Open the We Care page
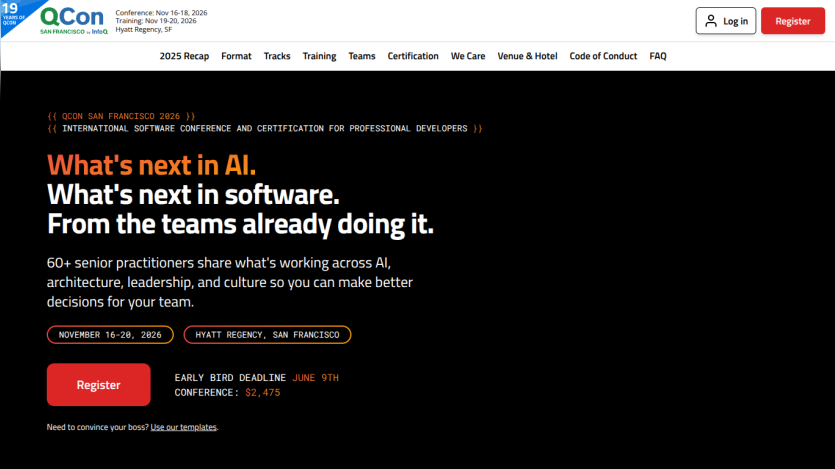 click(x=468, y=56)
